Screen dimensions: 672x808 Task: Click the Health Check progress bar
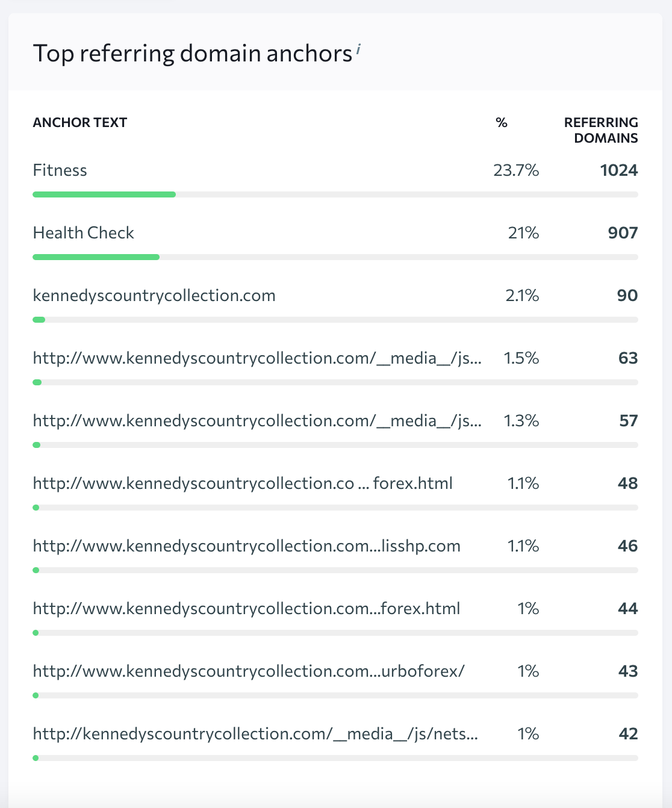coord(96,257)
